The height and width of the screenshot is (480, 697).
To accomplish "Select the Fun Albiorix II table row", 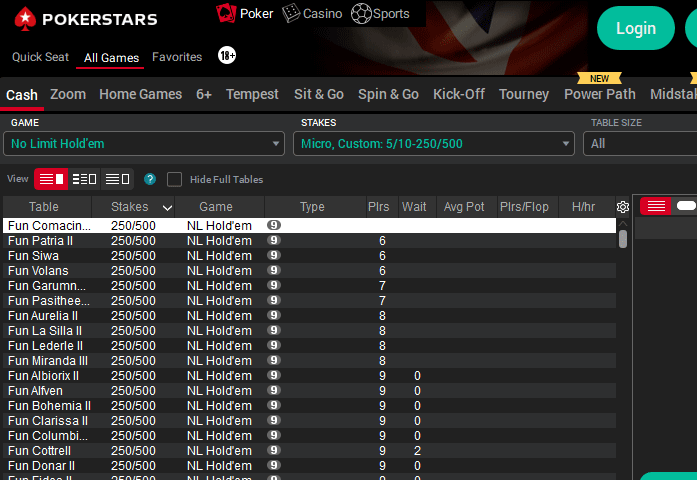I will 309,376.
